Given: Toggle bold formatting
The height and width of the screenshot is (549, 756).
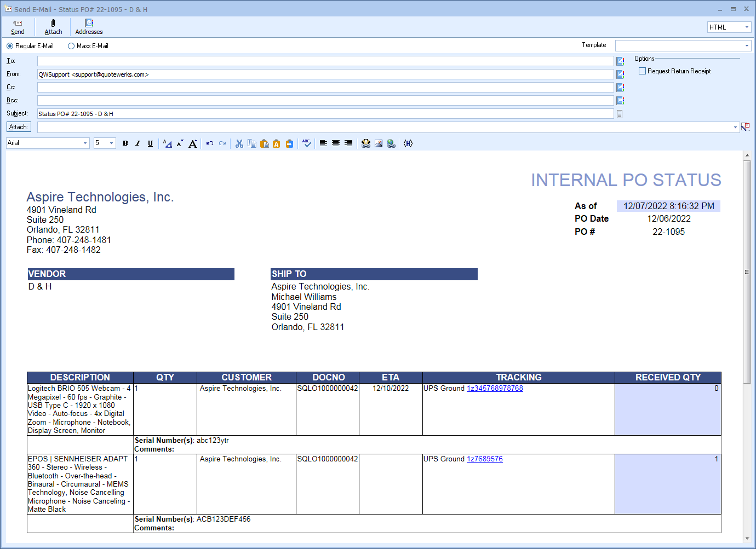Looking at the screenshot, I should [125, 143].
